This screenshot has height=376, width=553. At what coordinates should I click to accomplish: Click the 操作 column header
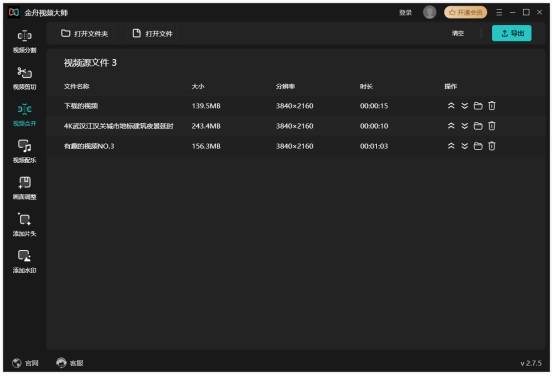[450, 86]
